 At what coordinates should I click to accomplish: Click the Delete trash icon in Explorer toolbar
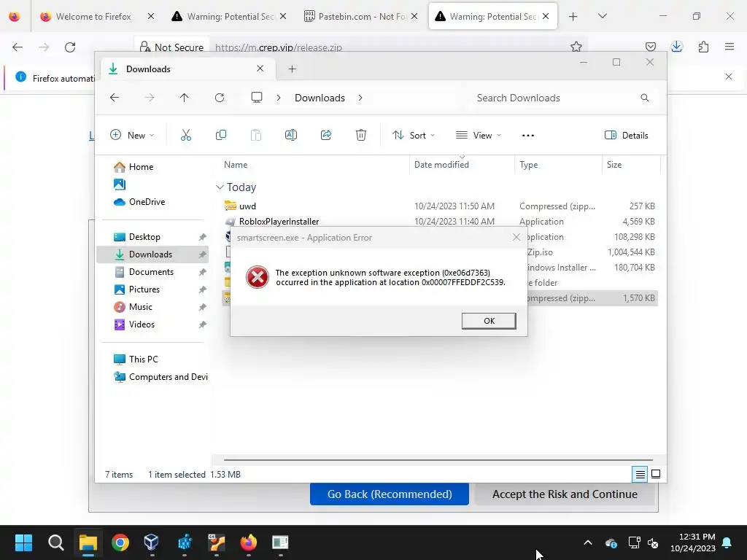(361, 135)
